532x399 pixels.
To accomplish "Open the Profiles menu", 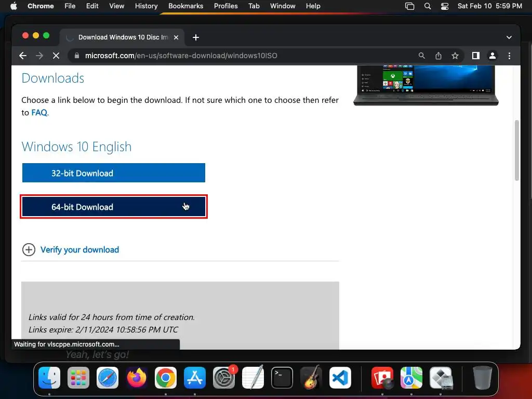I will tap(225, 6).
